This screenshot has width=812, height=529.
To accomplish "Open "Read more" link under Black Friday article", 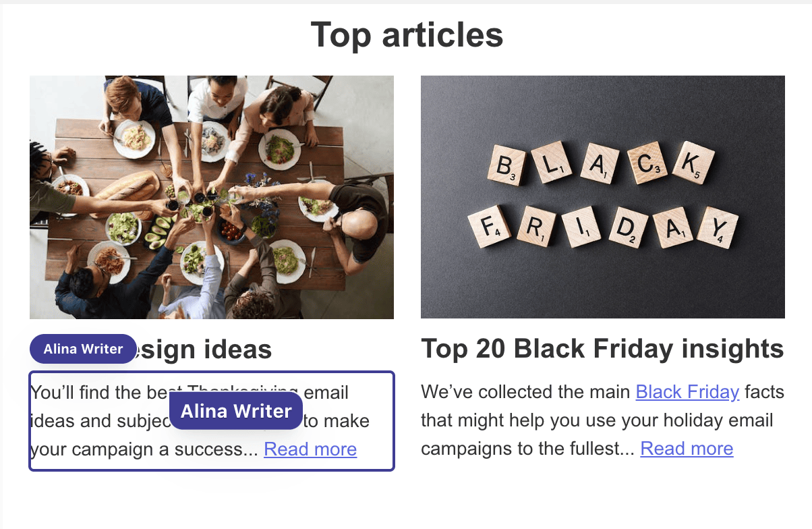I will click(x=687, y=449).
